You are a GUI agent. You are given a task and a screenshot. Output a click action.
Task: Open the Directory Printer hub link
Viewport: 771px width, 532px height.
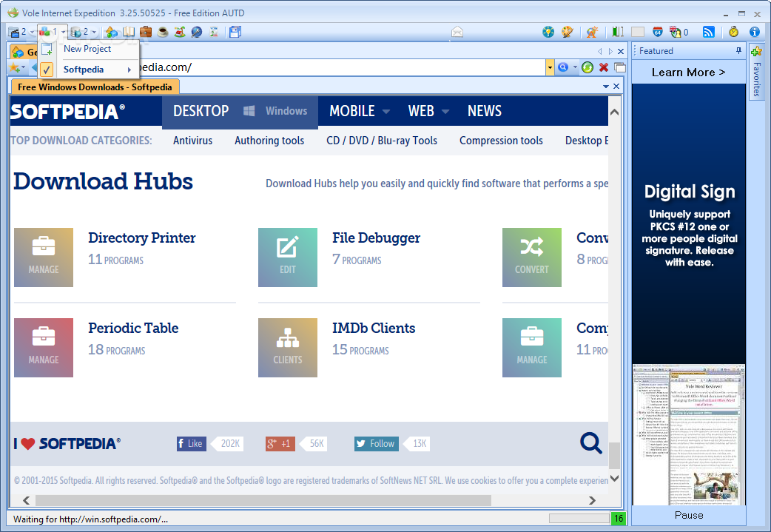[141, 238]
